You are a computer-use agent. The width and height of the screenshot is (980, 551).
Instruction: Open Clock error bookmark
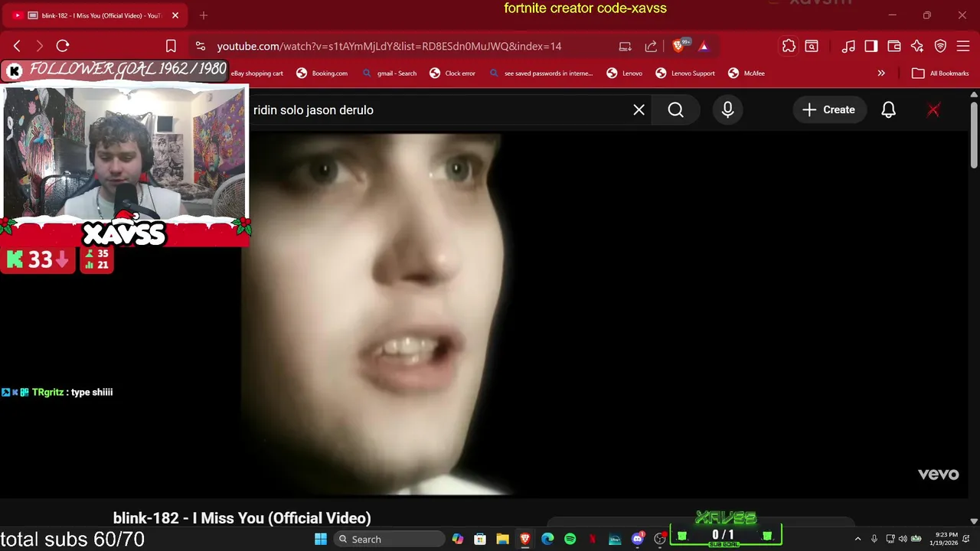[x=452, y=73]
